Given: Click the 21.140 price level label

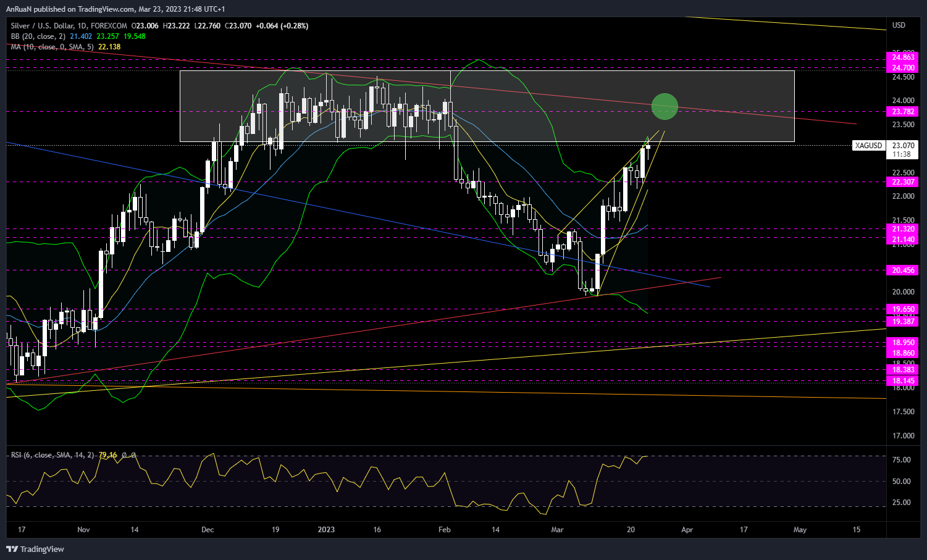Looking at the screenshot, I should tap(904, 240).
